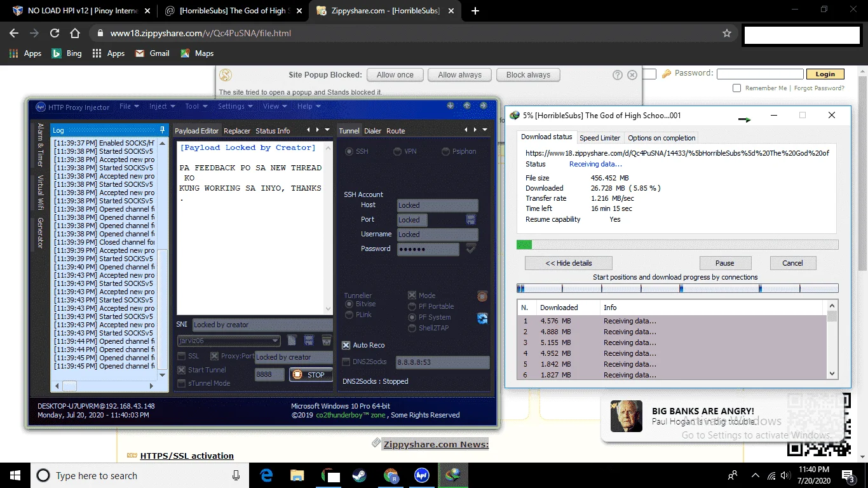868x488 pixels.
Task: Switch to the Replacer tab
Action: click(237, 131)
